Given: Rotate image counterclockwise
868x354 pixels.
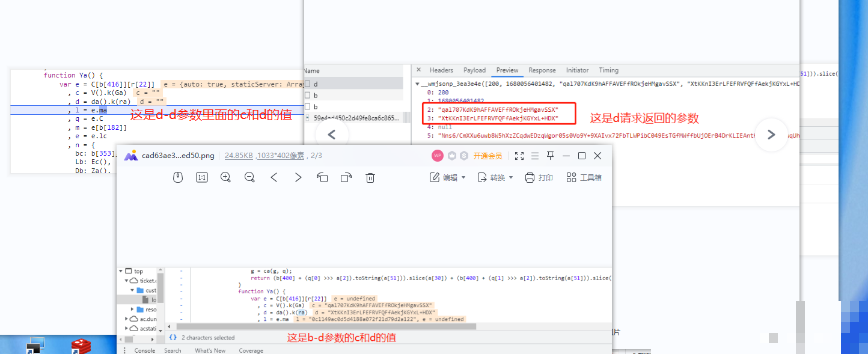Looking at the screenshot, I should coord(322,177).
